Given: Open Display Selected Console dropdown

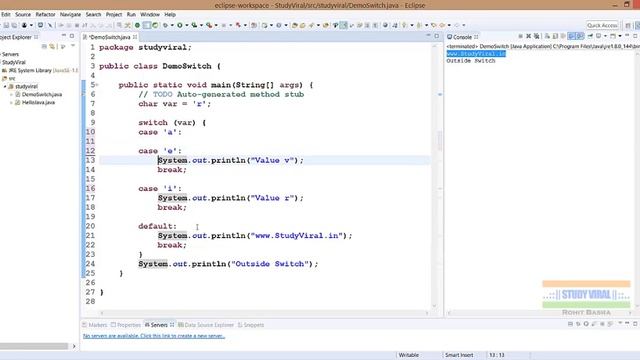Looking at the screenshot, I should coord(606,36).
